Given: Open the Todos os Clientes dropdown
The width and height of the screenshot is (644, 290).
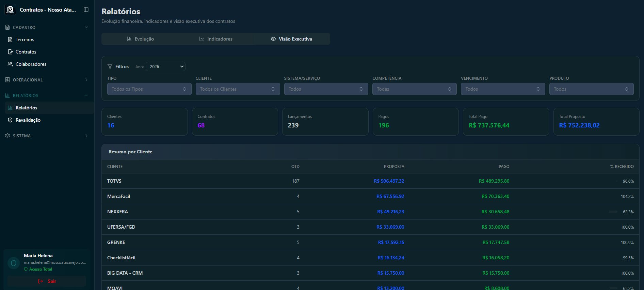Looking at the screenshot, I should [x=238, y=89].
